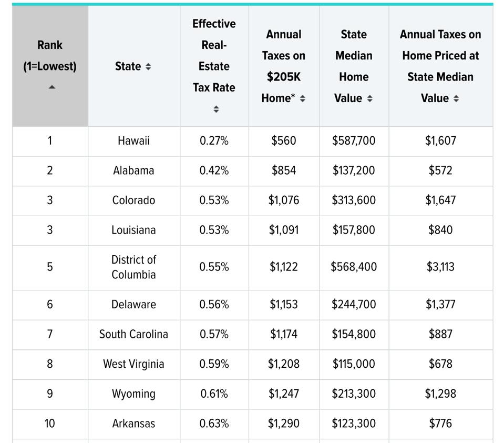The width and height of the screenshot is (504, 443).
Task: Click the Rank column sort arrow icon
Action: [52, 87]
